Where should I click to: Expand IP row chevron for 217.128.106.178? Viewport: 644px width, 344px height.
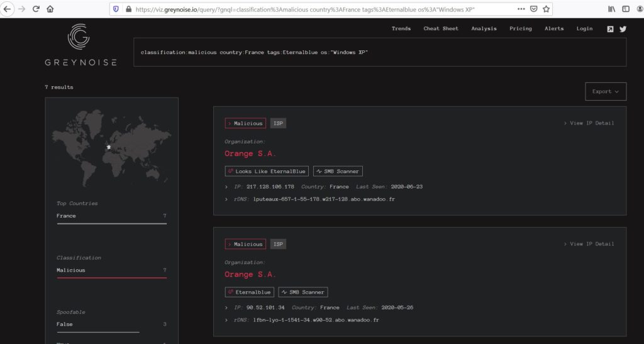click(x=226, y=187)
